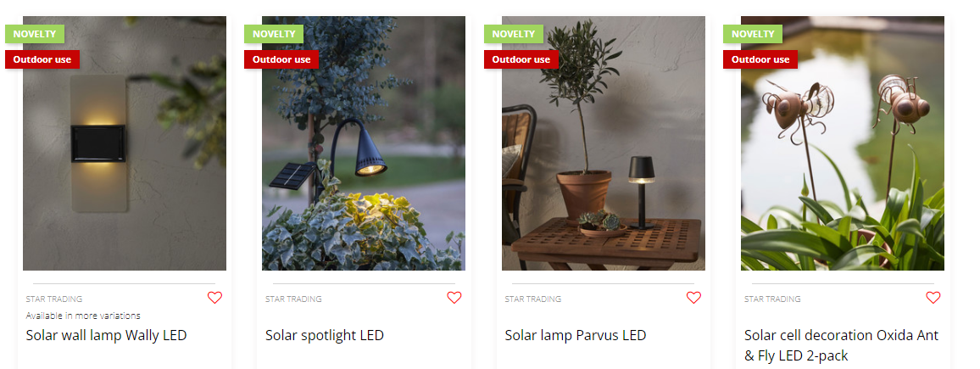Viewport: 980px width, 369px height.
Task: Open the Solar spotlight product image
Action: click(x=364, y=143)
